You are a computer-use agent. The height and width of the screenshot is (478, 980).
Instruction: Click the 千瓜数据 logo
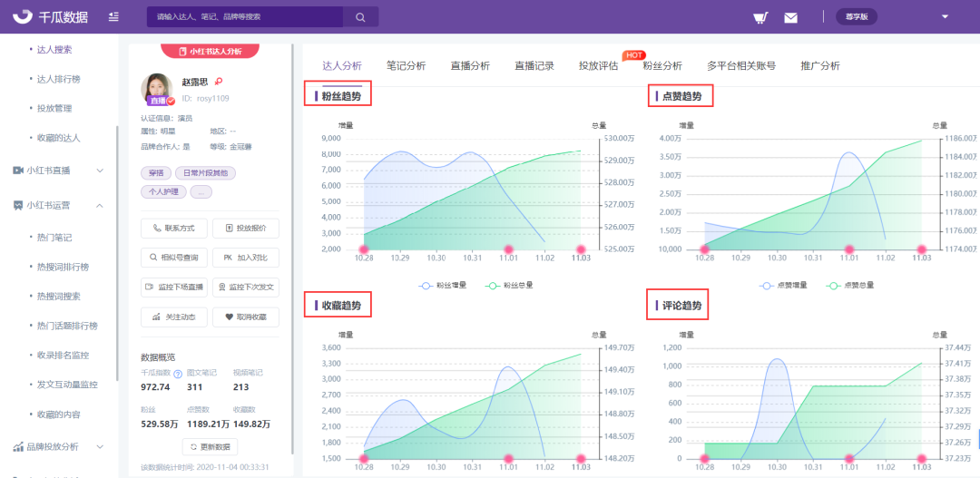coord(50,16)
